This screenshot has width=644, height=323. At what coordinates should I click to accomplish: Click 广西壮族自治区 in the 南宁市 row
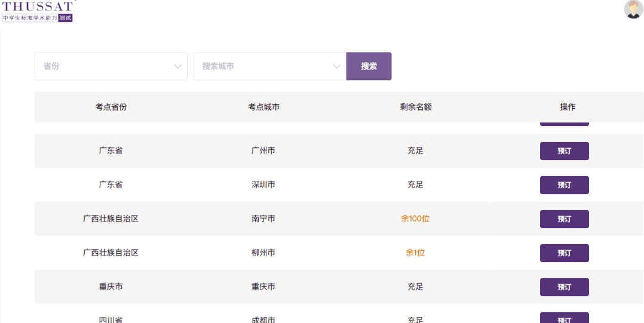click(111, 219)
